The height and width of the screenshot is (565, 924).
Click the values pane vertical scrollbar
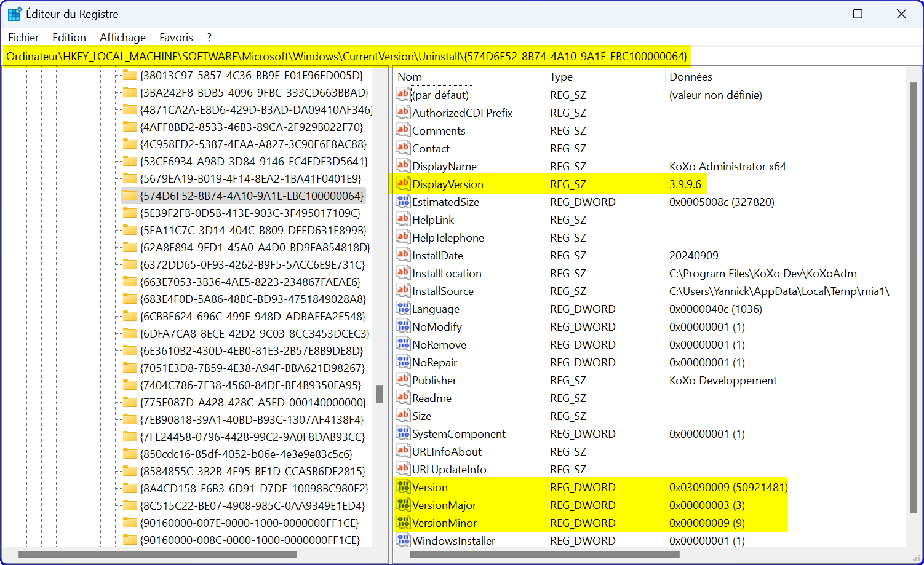tap(914, 298)
